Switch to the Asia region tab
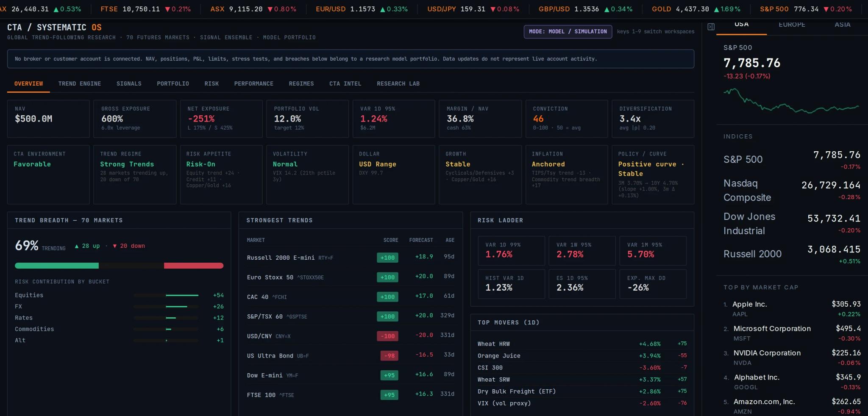Screen dimensions: 868x416 (842, 25)
